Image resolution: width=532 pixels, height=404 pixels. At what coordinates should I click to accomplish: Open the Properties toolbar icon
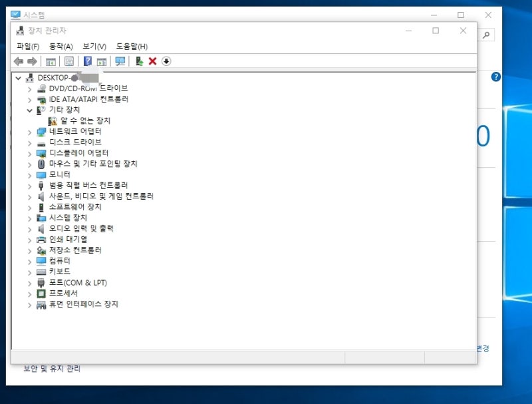click(x=69, y=61)
